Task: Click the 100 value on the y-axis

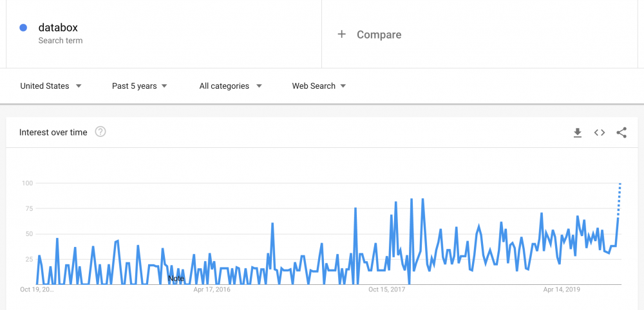Action: [27, 183]
